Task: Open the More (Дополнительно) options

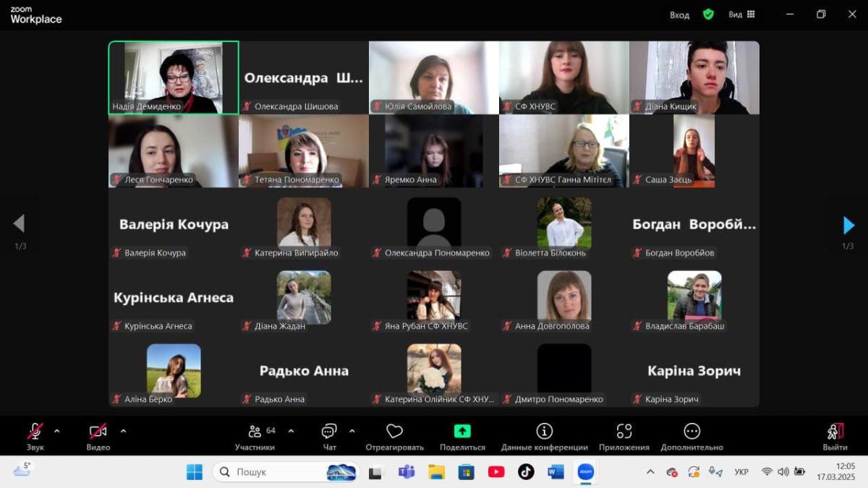Action: pos(692,432)
